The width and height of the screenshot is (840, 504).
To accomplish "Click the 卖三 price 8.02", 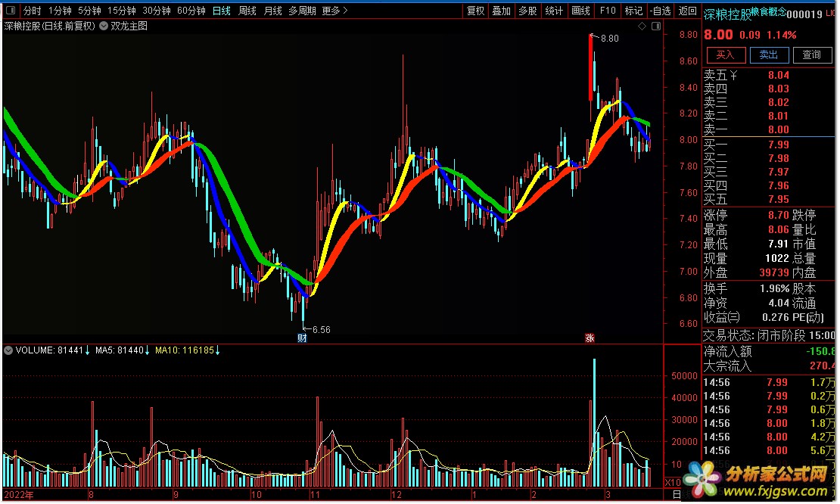I will point(779,102).
